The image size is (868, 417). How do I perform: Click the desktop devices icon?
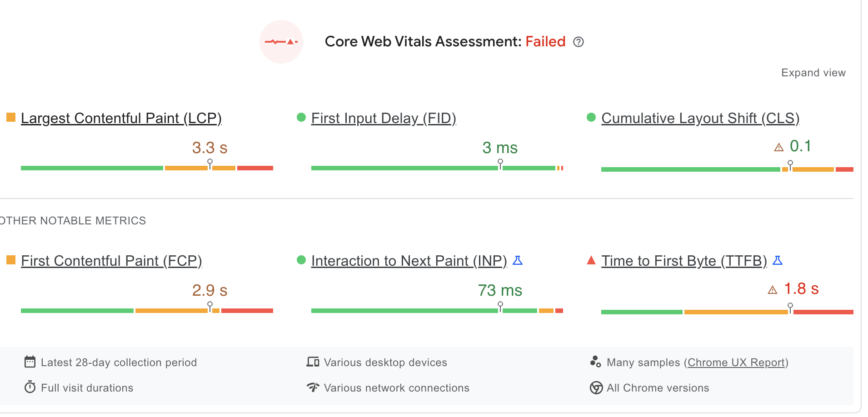313,362
